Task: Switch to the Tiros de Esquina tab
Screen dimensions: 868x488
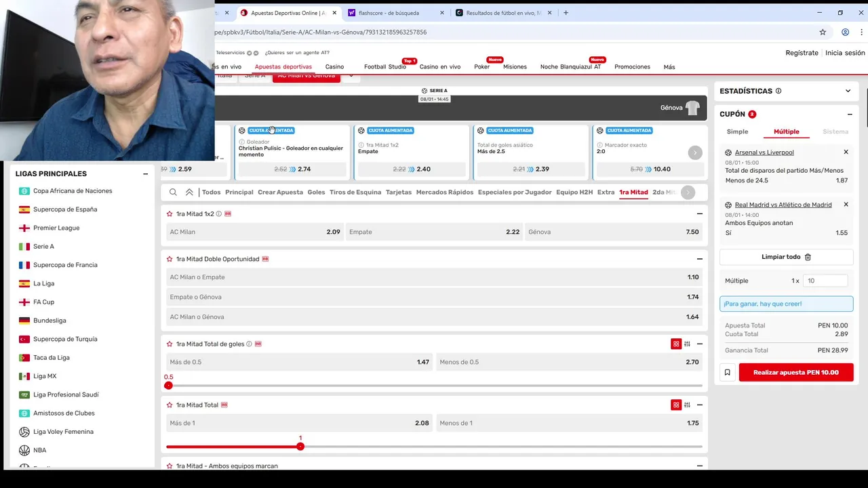Action: (x=355, y=192)
